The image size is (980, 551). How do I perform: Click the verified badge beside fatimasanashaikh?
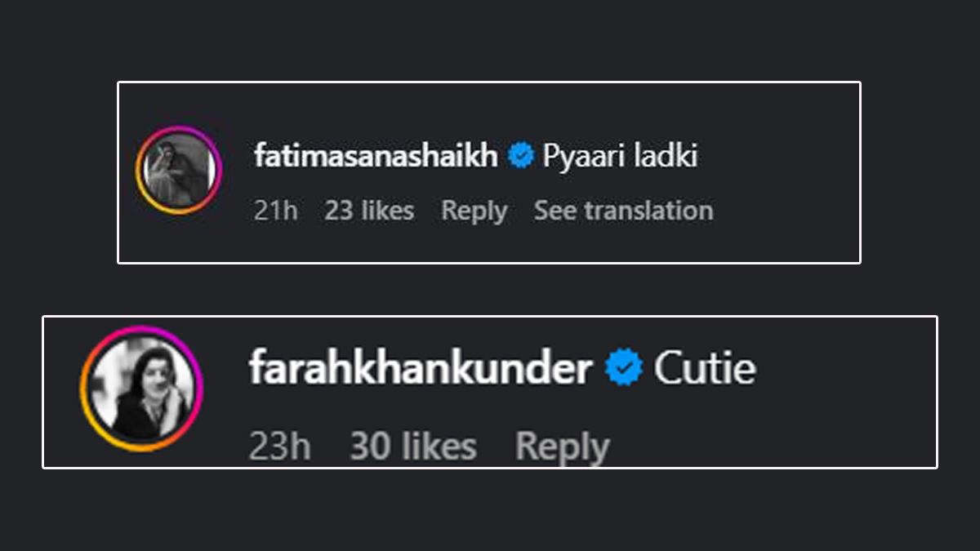click(x=520, y=156)
